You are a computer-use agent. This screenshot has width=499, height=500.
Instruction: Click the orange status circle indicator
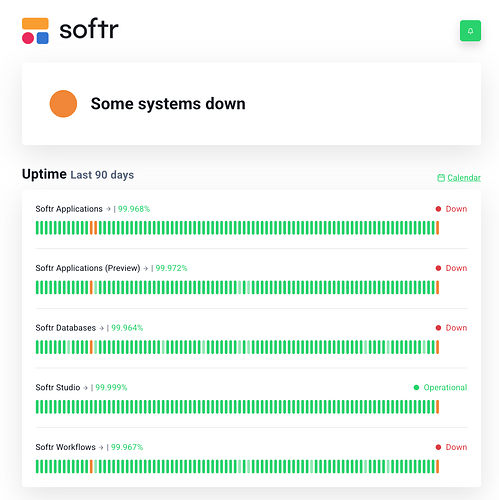[63, 104]
